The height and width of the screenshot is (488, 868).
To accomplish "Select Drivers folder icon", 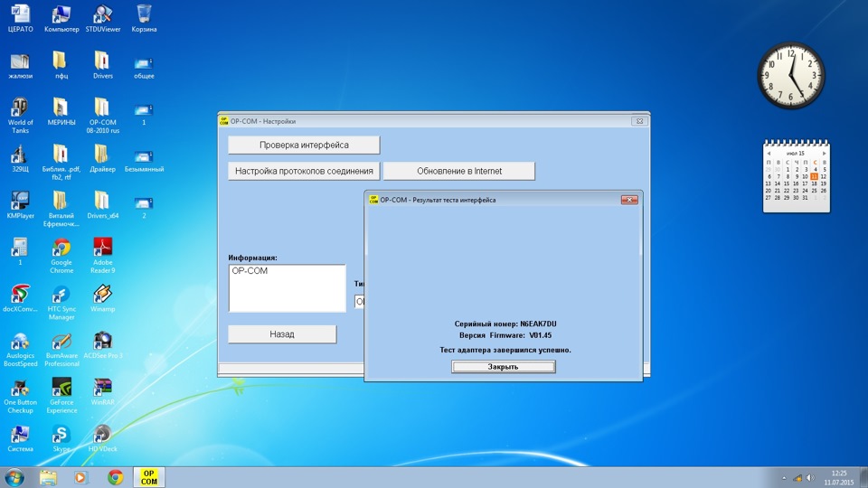I will coord(103,65).
